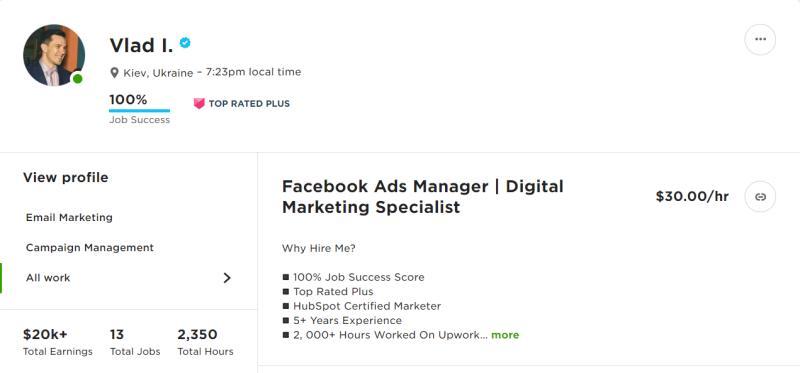Select the All work profile item
Viewport: 800px width, 373px height.
pos(129,278)
